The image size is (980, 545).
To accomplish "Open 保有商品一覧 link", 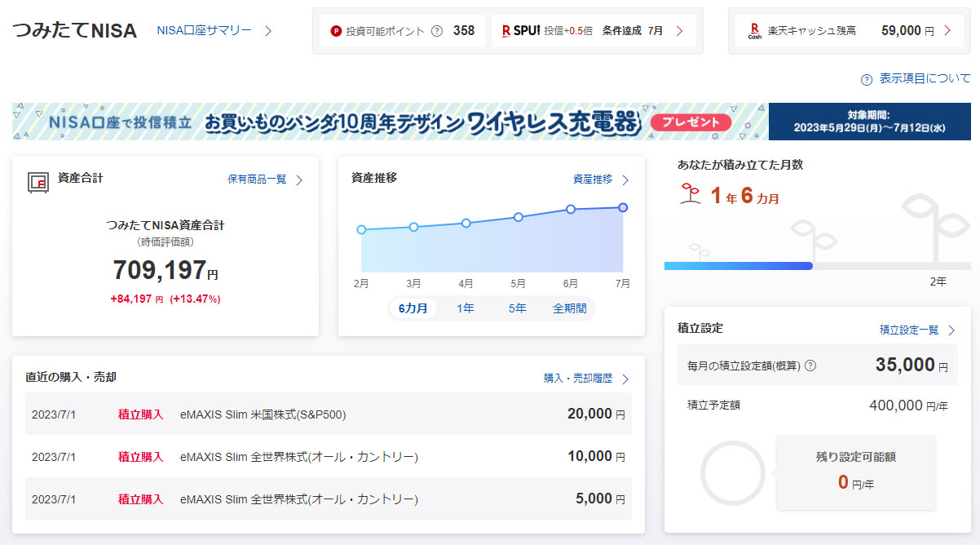I will click(265, 179).
